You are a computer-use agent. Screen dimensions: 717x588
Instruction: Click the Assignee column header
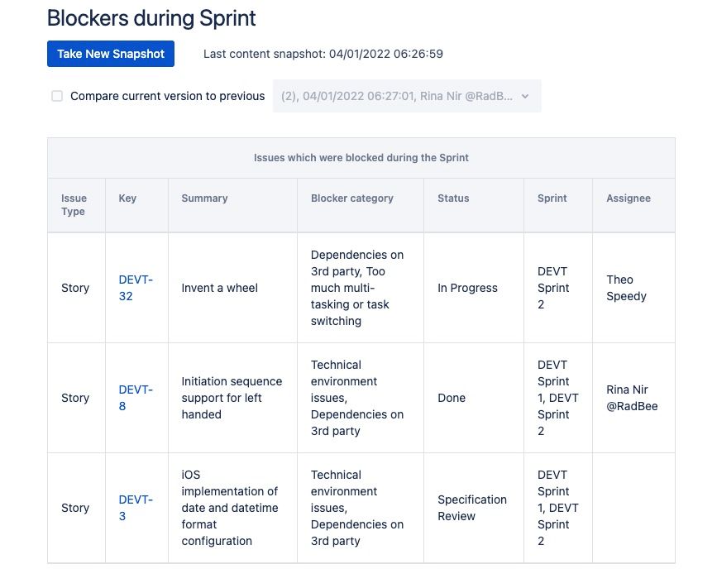coord(629,198)
